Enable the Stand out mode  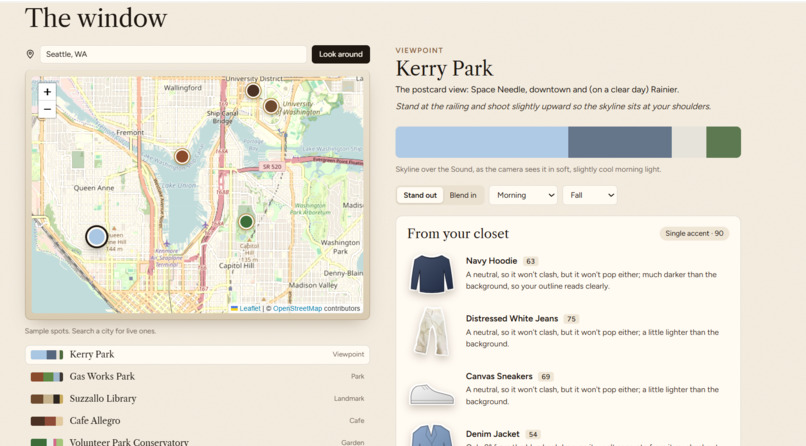[x=420, y=195]
